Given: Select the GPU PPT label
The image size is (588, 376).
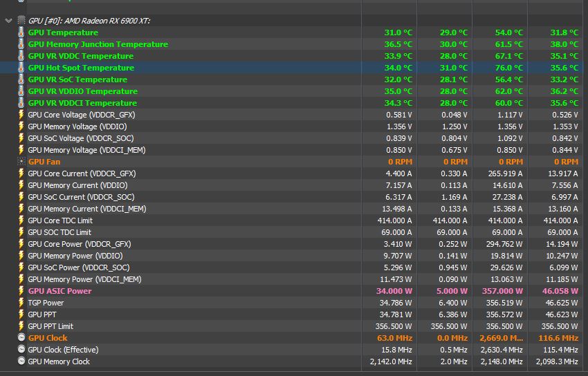Looking at the screenshot, I should click(42, 314).
